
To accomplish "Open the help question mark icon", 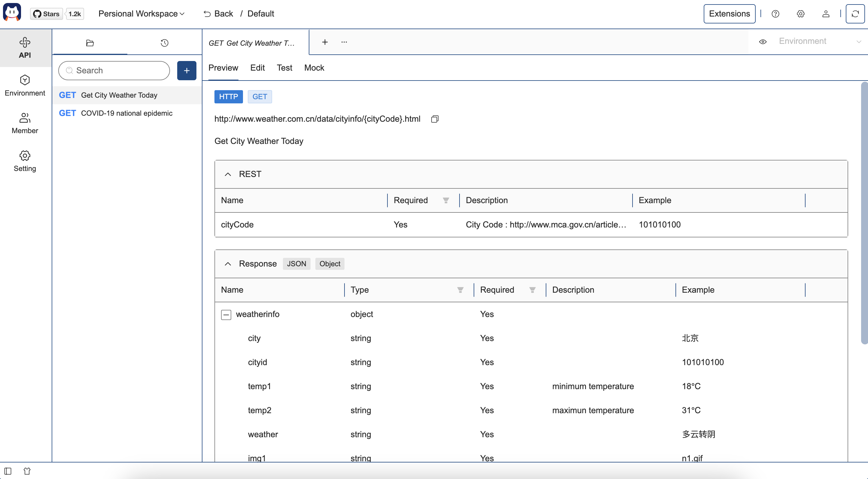I will click(x=775, y=14).
